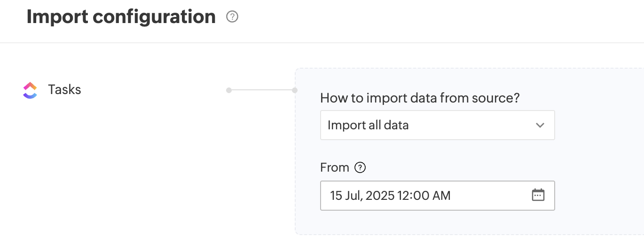Click the right connector dot on panel edge
This screenshot has width=644, height=237.
tap(295, 90)
